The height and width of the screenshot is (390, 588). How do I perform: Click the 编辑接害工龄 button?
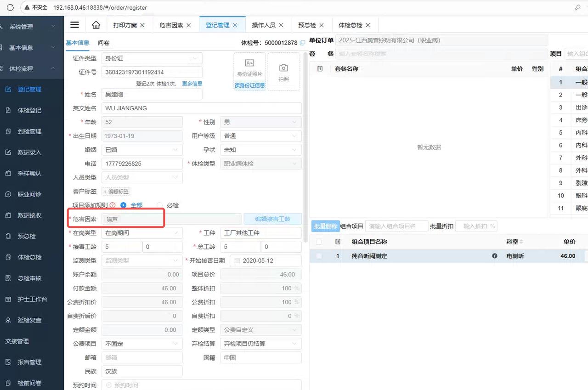(272, 219)
